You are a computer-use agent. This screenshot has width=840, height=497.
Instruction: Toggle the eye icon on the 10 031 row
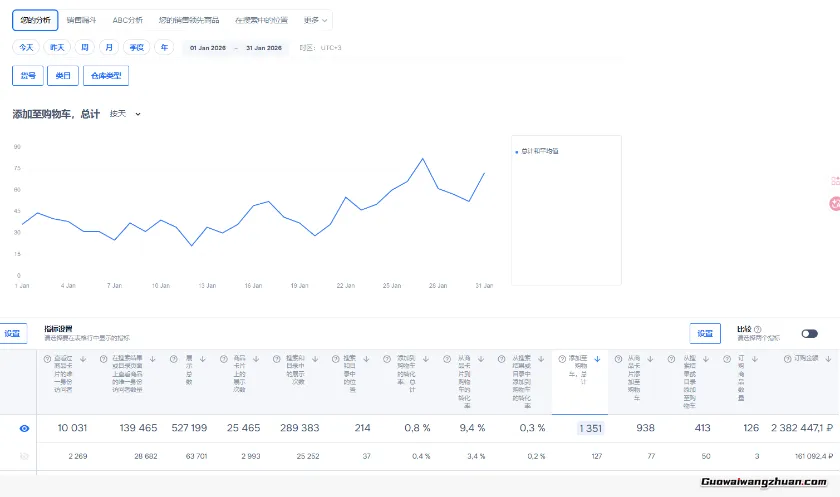[25, 428]
